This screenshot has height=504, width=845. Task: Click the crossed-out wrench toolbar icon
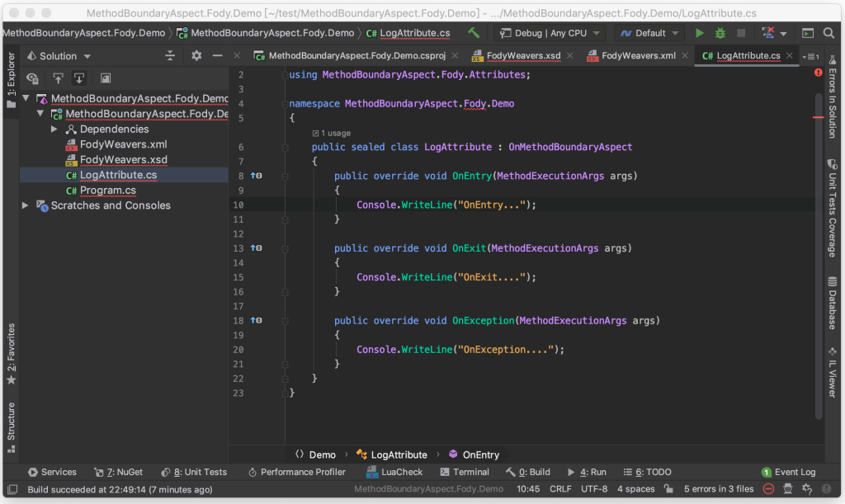(x=768, y=33)
